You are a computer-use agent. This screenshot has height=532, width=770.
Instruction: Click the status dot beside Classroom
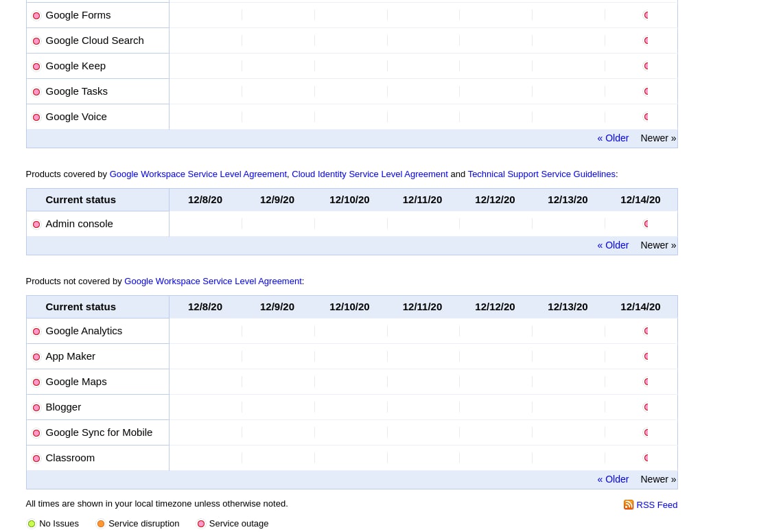tap(36, 459)
